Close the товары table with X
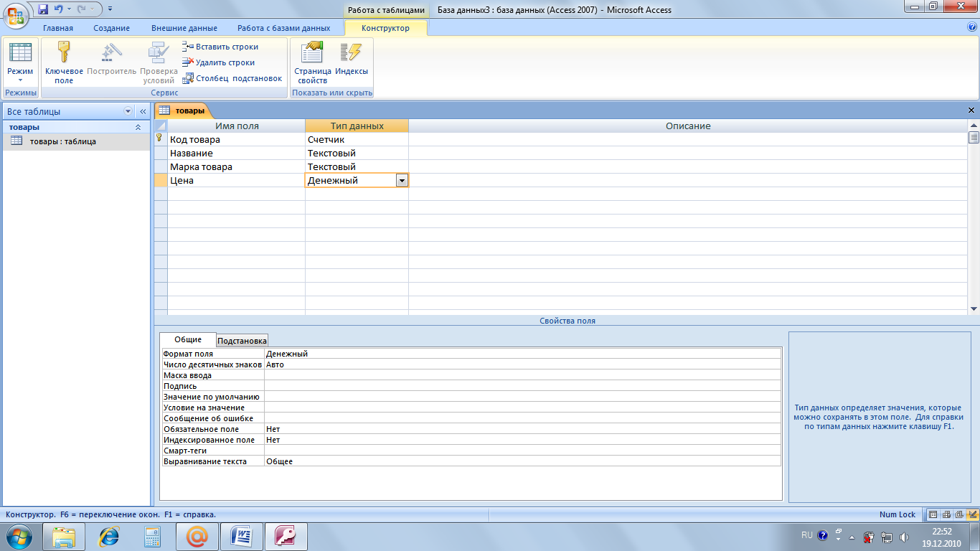 tap(971, 110)
